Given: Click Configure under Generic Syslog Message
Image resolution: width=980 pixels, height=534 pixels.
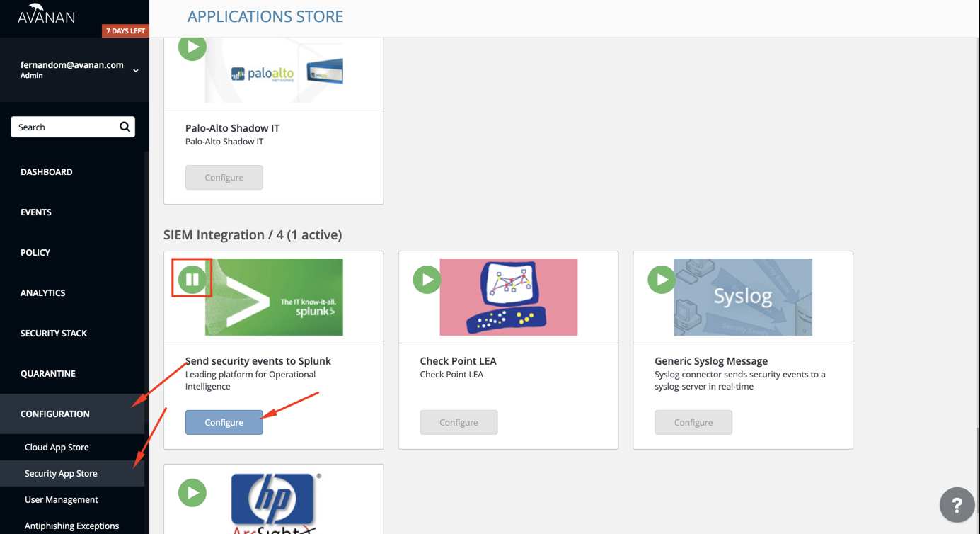Looking at the screenshot, I should point(693,422).
